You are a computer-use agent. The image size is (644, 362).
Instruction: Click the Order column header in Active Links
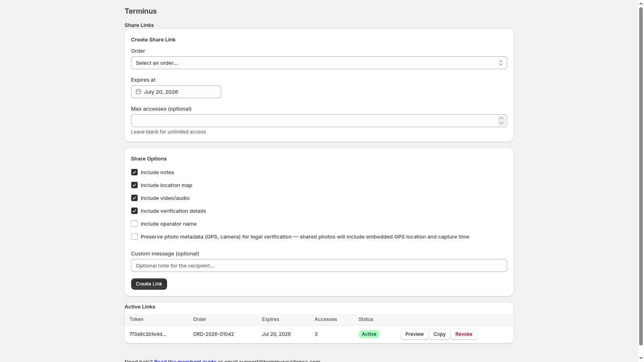200,319
